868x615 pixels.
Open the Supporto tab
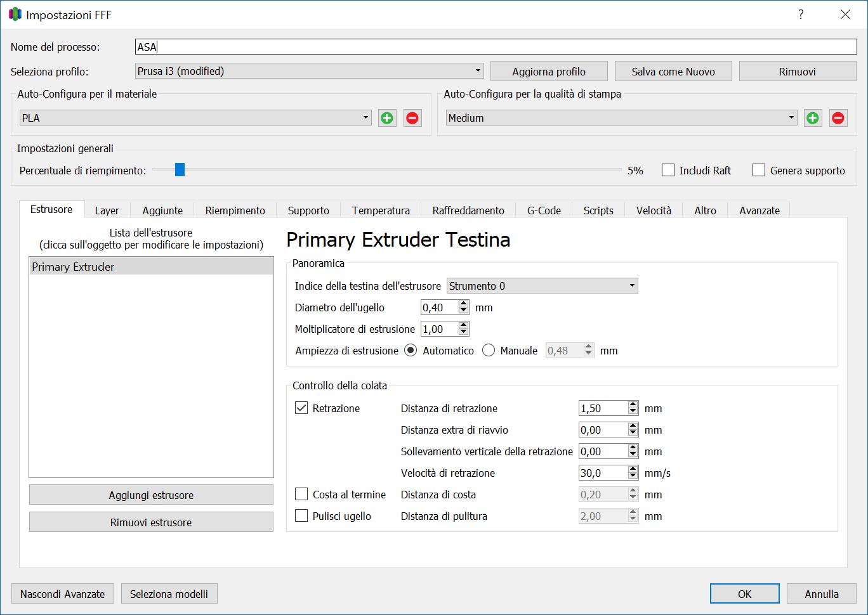tap(308, 210)
